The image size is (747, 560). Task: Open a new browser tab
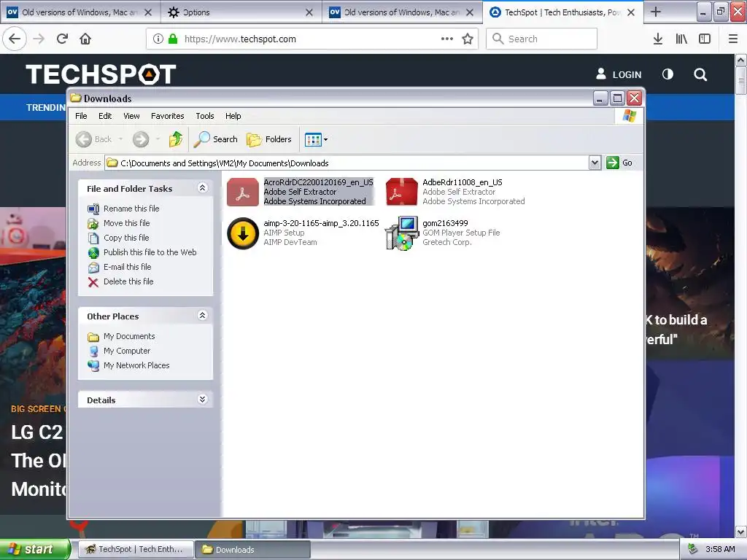point(656,12)
